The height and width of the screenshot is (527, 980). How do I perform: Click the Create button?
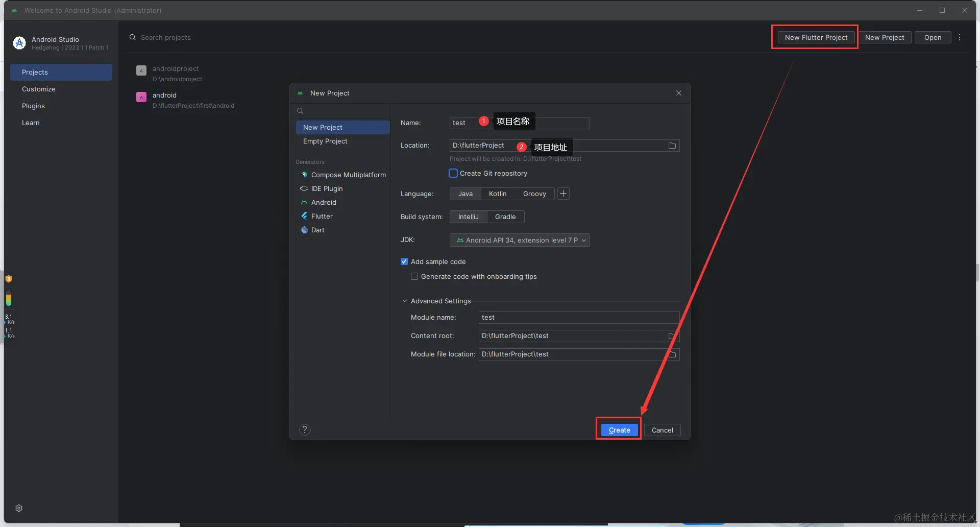click(620, 430)
